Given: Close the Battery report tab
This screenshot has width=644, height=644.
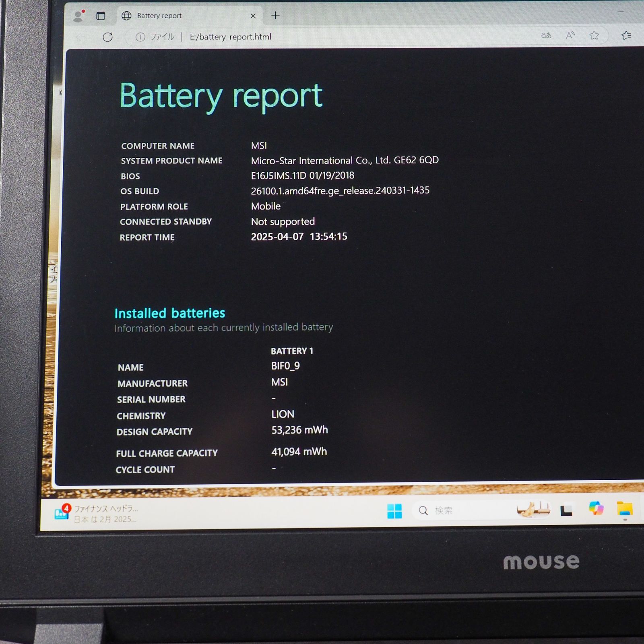Looking at the screenshot, I should click(x=253, y=16).
